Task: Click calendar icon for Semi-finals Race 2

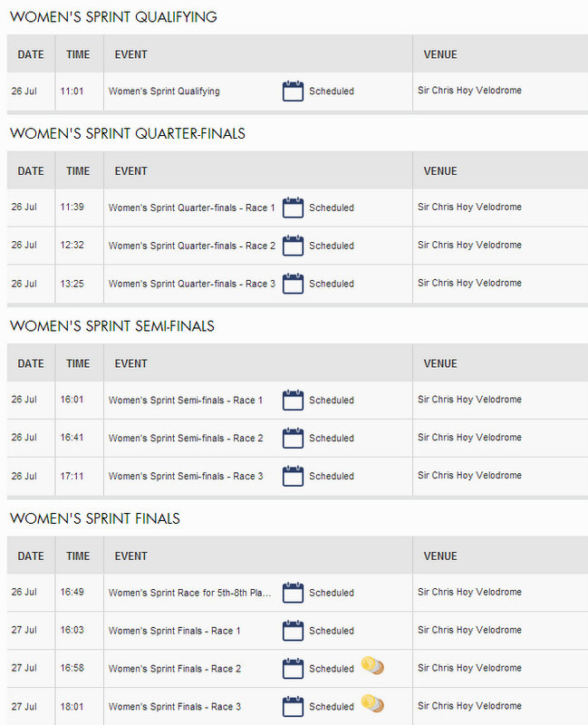Action: 293,438
